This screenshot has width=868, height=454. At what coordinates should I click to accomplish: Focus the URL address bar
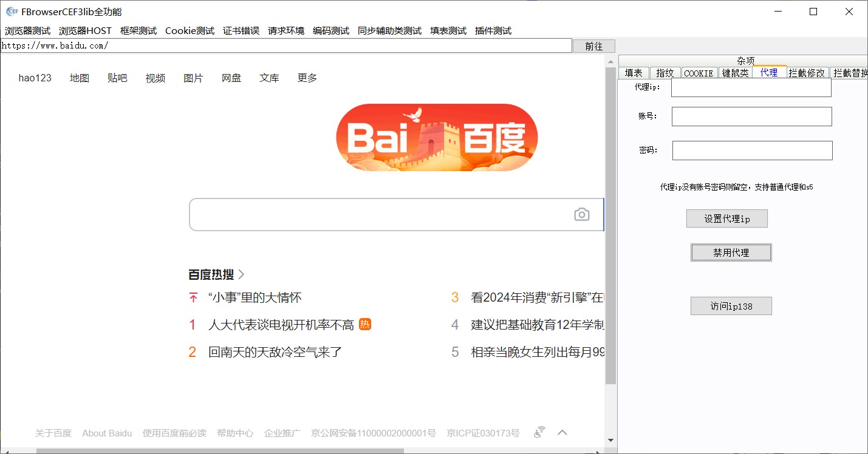click(286, 46)
